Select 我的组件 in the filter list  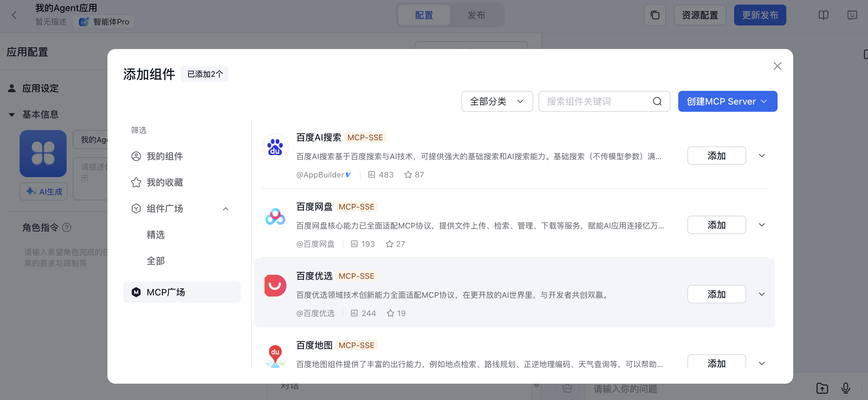[x=182, y=156]
